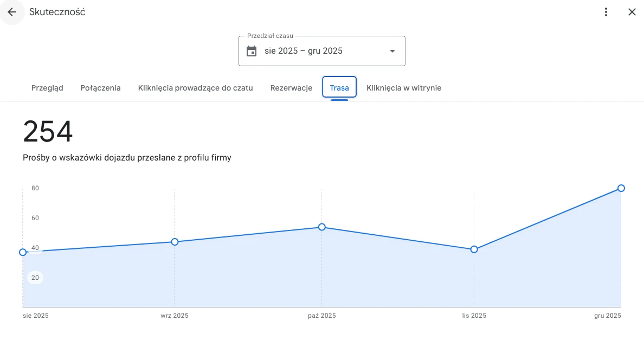Expand the Przedział czasu dropdown arrow
The width and height of the screenshot is (644, 340).
pyautogui.click(x=392, y=51)
